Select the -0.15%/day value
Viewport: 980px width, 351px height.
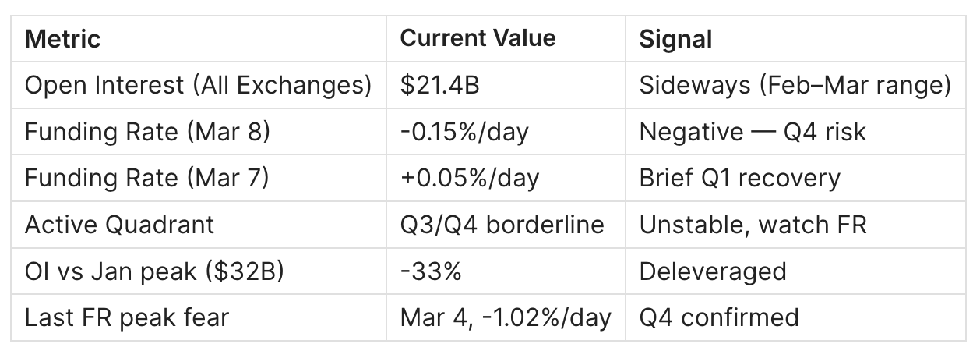(464, 132)
